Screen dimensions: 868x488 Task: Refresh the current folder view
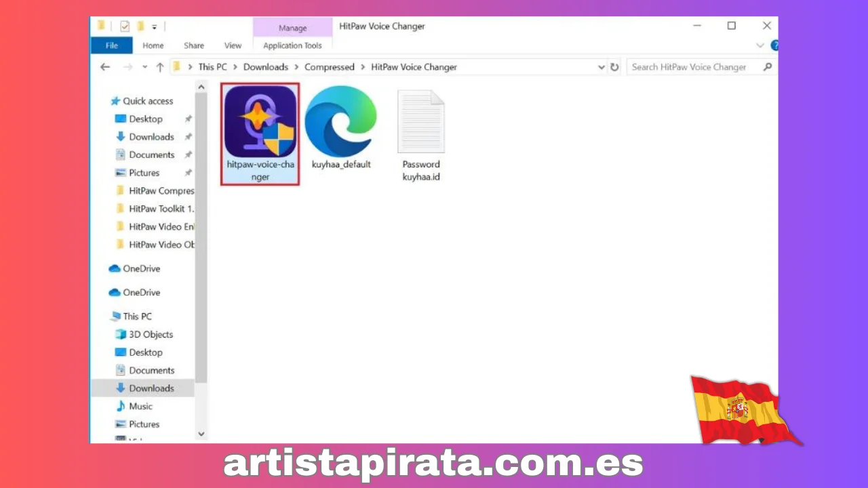pos(614,67)
